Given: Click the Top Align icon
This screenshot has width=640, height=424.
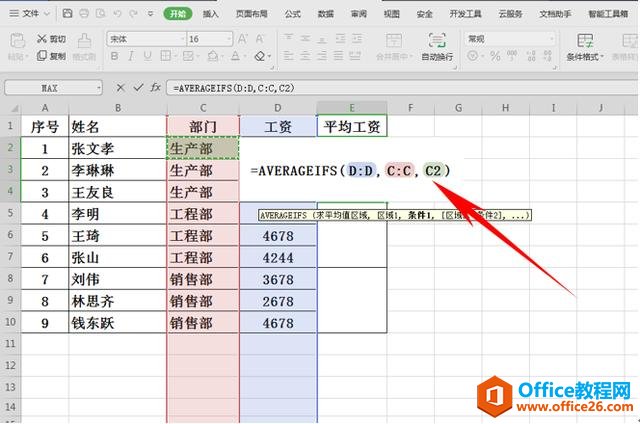Looking at the screenshot, I should [x=289, y=39].
